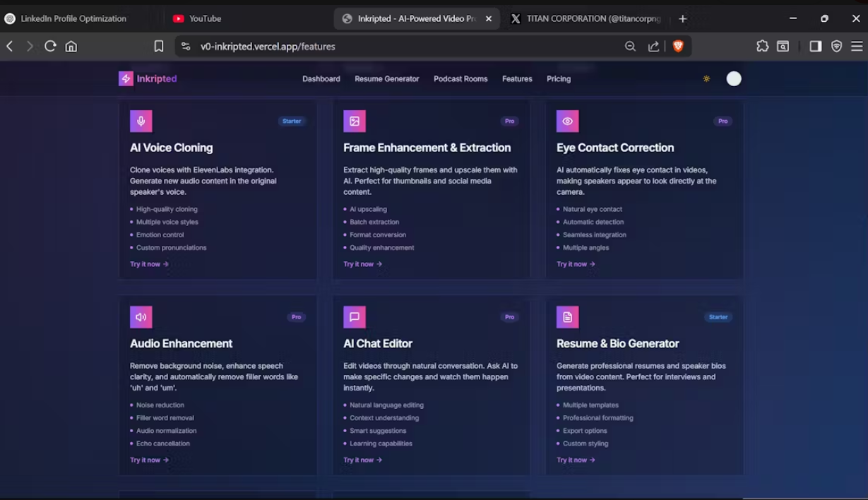Click the 'Filler word removal' bullet text
The image size is (868, 500).
coord(165,418)
